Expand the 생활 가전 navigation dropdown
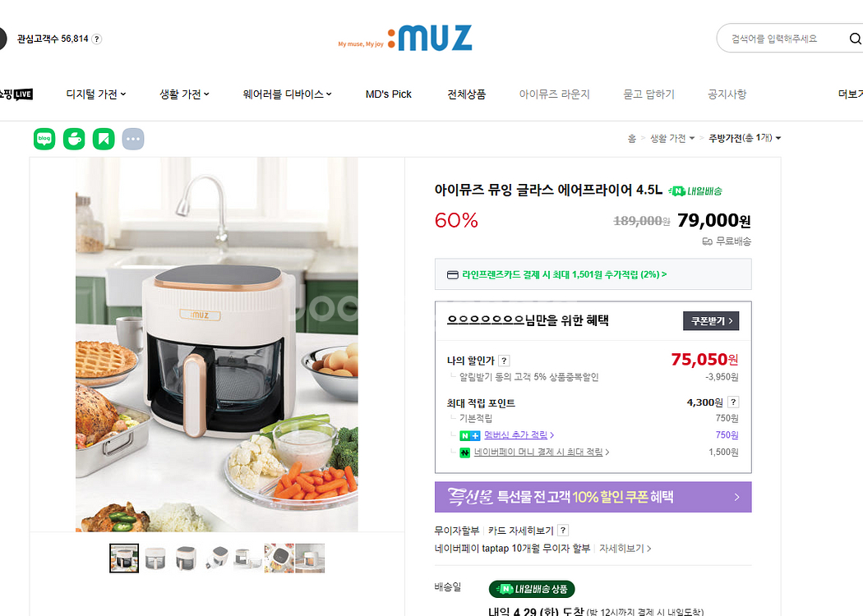This screenshot has height=616, width=863. click(x=184, y=94)
